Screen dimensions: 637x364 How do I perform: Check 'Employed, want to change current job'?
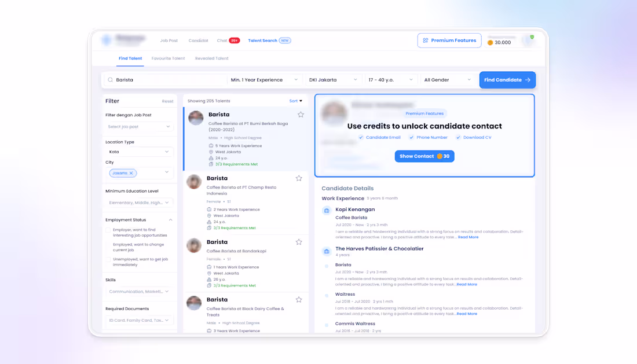pos(108,245)
